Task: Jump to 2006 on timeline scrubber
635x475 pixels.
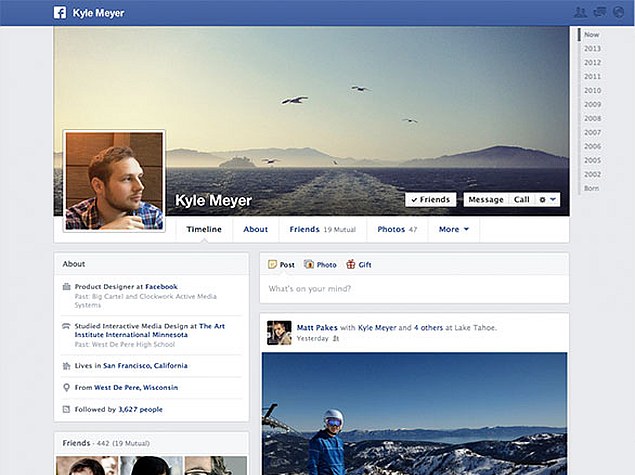Action: pos(592,147)
